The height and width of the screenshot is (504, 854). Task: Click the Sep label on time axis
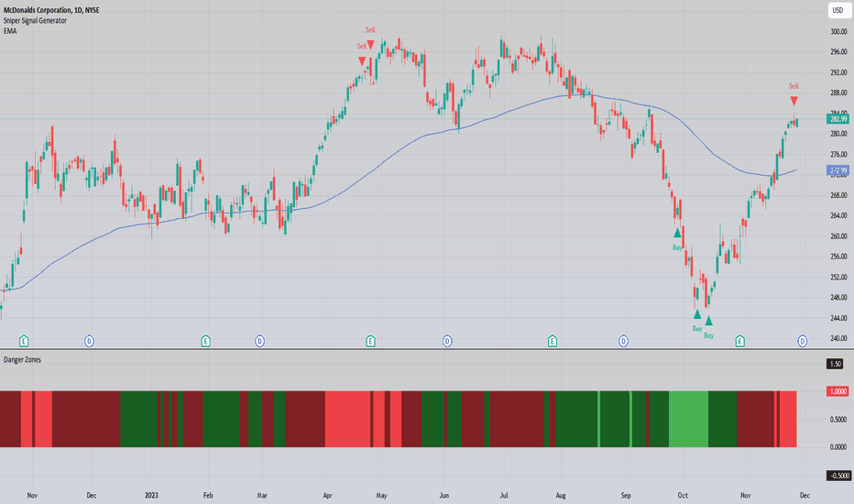coord(626,495)
